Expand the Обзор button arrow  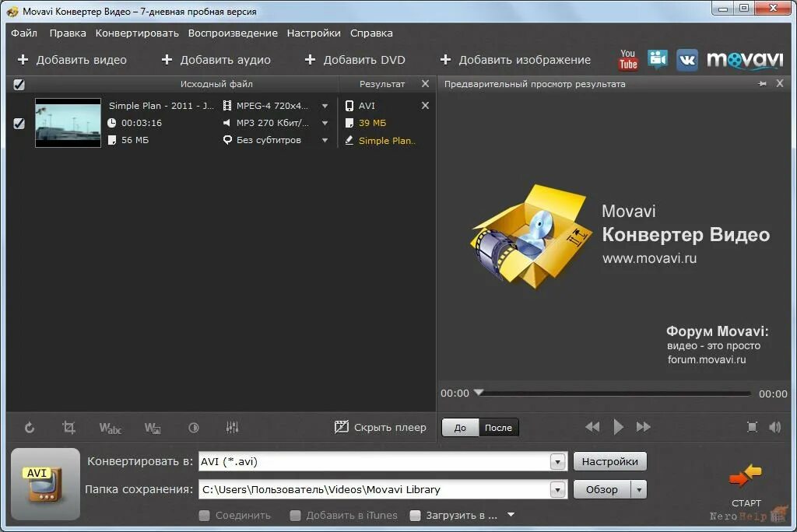tap(638, 490)
